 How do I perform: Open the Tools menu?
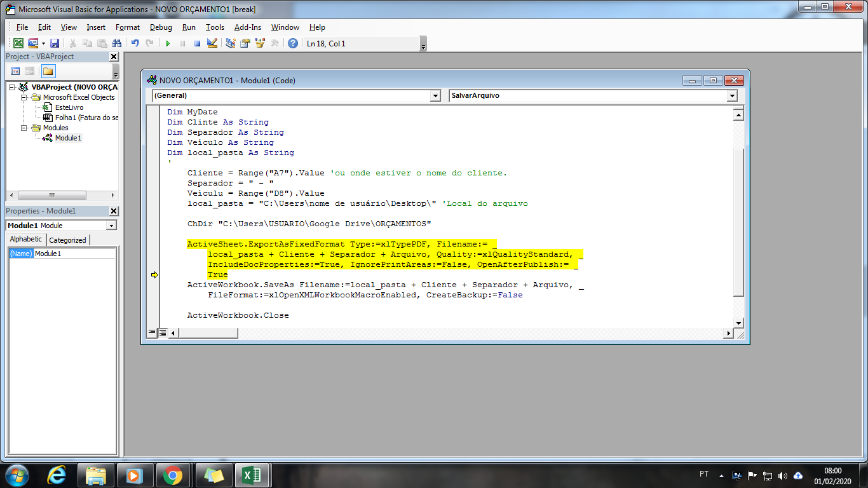(x=215, y=27)
